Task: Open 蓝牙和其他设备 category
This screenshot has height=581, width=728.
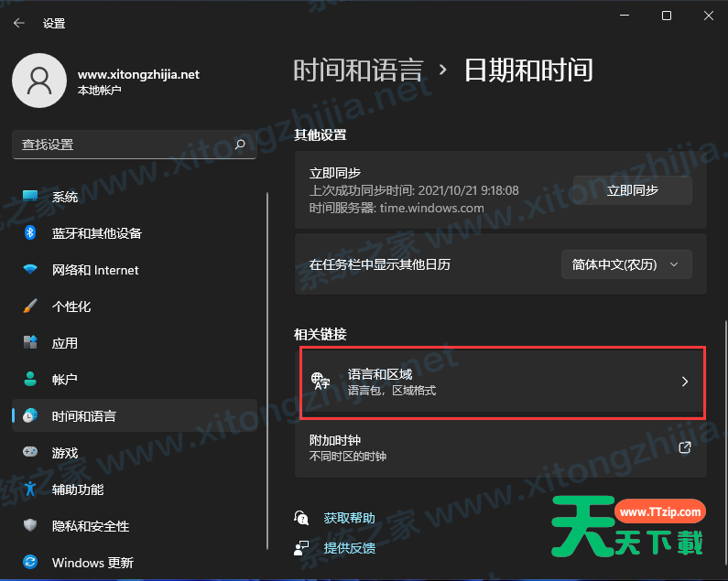Action: click(x=135, y=233)
